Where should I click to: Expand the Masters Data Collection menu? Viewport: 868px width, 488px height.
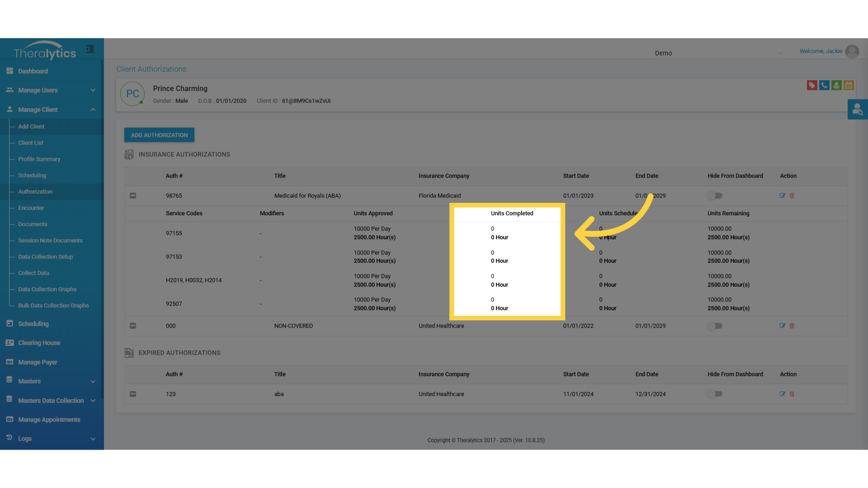52,400
